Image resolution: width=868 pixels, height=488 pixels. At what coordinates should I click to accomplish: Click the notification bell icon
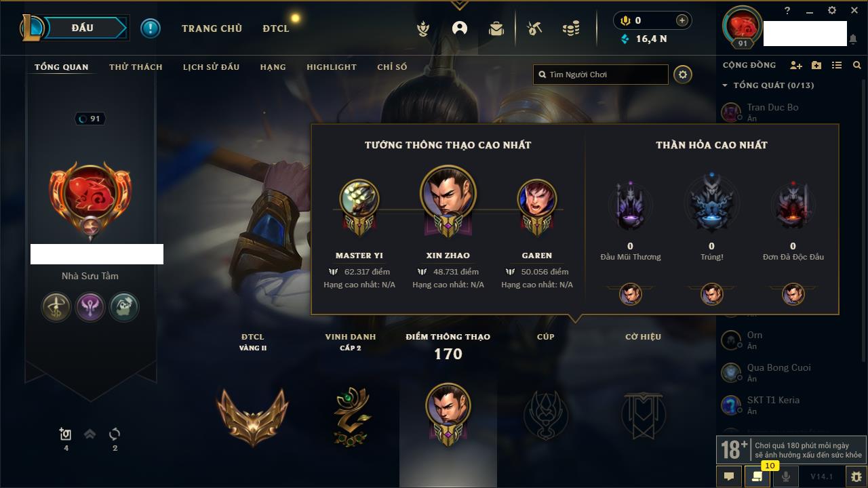point(852,40)
